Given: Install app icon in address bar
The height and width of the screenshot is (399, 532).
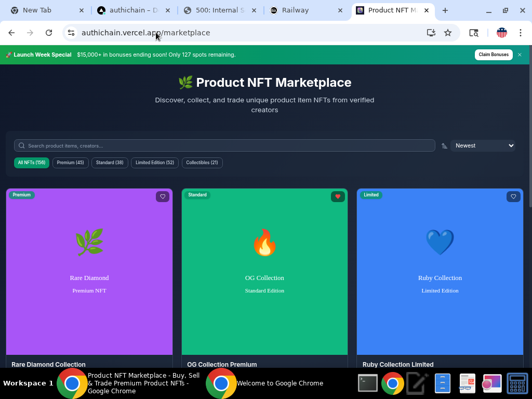Looking at the screenshot, I should [431, 33].
